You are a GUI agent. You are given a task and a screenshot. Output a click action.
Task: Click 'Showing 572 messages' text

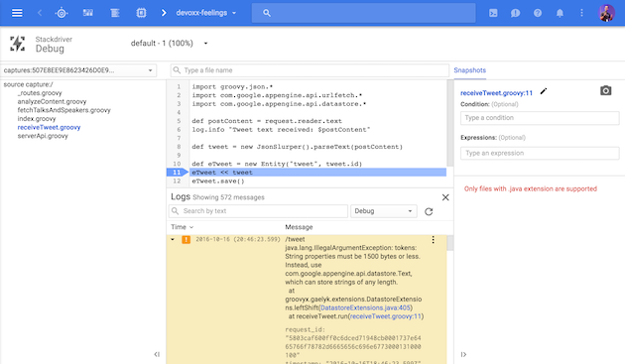[x=228, y=197]
